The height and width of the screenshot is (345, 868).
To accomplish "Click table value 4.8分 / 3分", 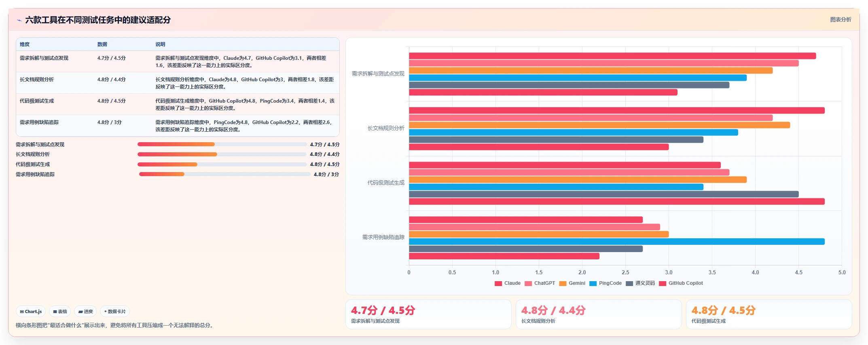I will coord(110,122).
